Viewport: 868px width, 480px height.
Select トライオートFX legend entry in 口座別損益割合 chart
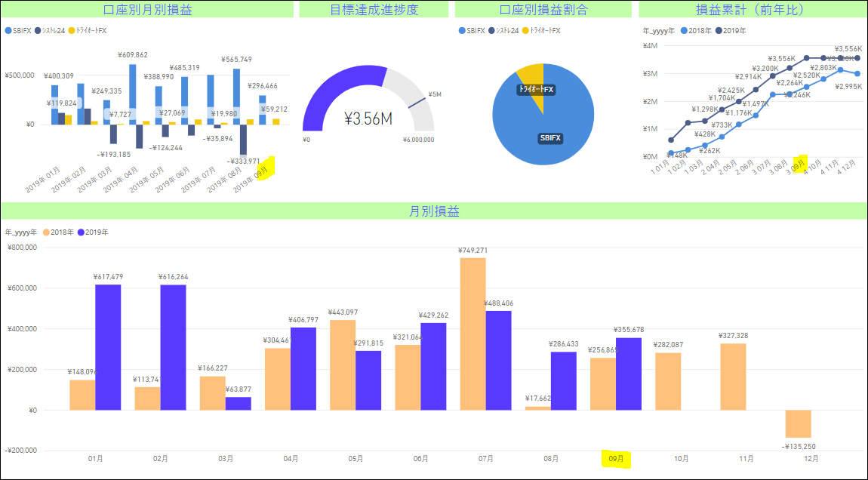[x=541, y=30]
